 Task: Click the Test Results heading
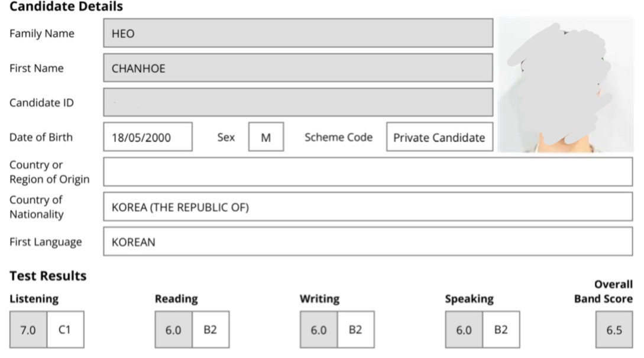tap(48, 276)
